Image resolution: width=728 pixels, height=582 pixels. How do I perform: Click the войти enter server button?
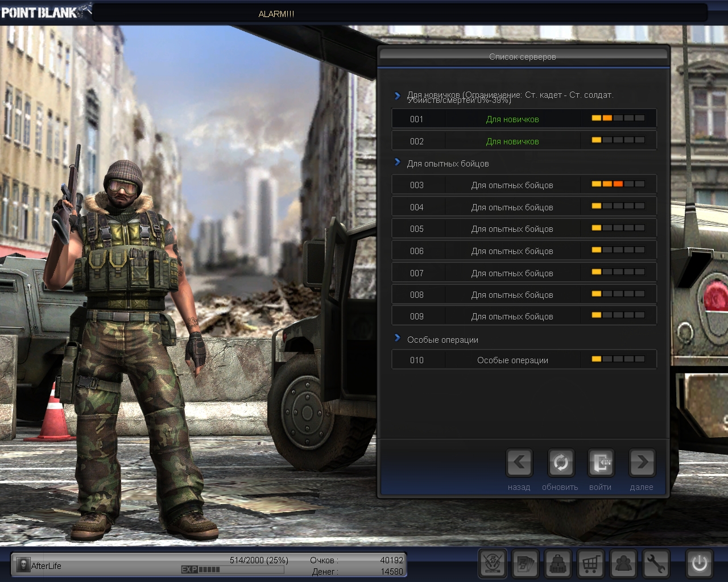601,463
